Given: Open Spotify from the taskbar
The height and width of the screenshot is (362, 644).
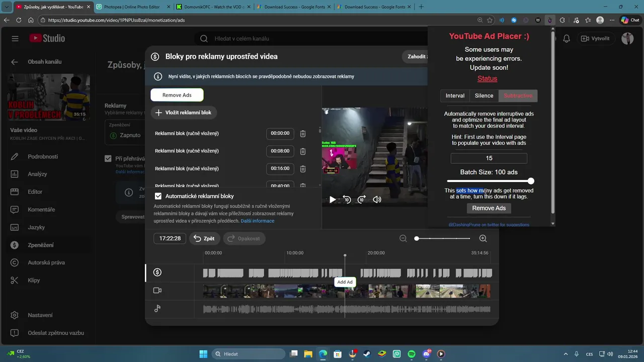Looking at the screenshot, I should click(x=411, y=354).
